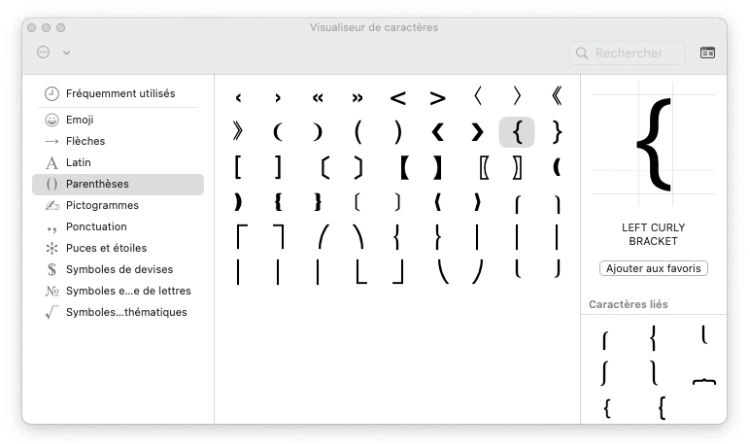The height and width of the screenshot is (444, 750).
Task: Pick the single left angle quotation mark ‹
Action: pyautogui.click(x=238, y=98)
